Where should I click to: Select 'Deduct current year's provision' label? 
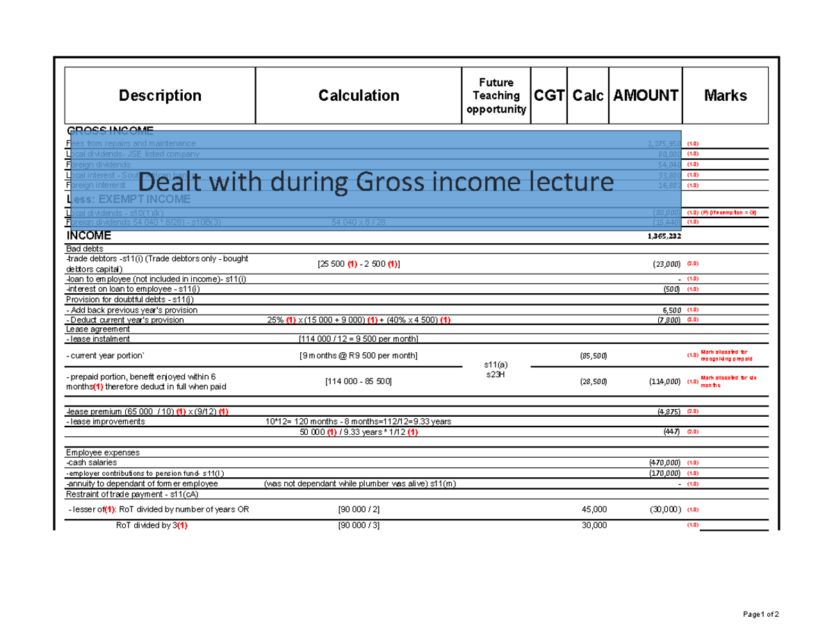[x=125, y=320]
